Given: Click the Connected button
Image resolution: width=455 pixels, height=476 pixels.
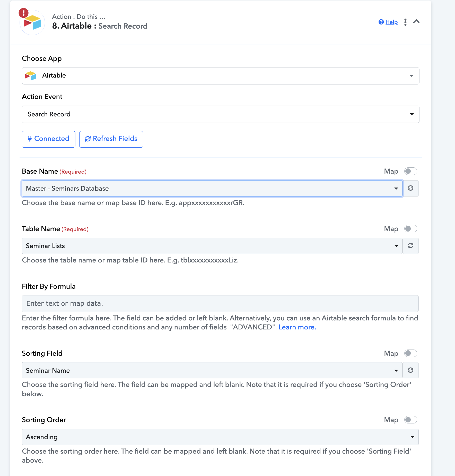Looking at the screenshot, I should tap(49, 139).
